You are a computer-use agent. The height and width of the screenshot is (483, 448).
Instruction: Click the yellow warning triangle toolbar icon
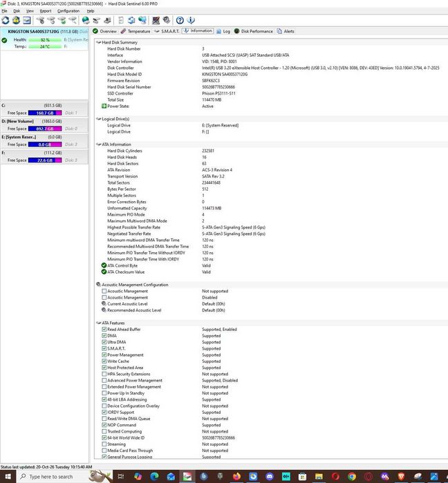pos(16,20)
